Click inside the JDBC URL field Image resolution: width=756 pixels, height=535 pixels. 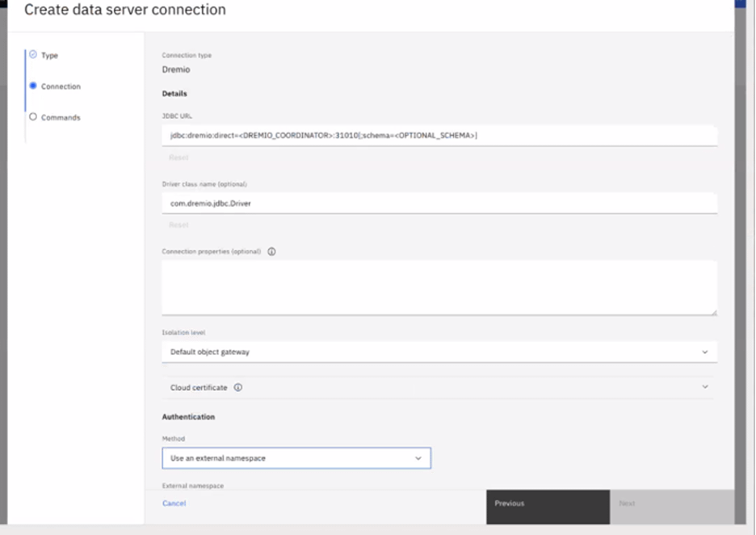pos(439,136)
